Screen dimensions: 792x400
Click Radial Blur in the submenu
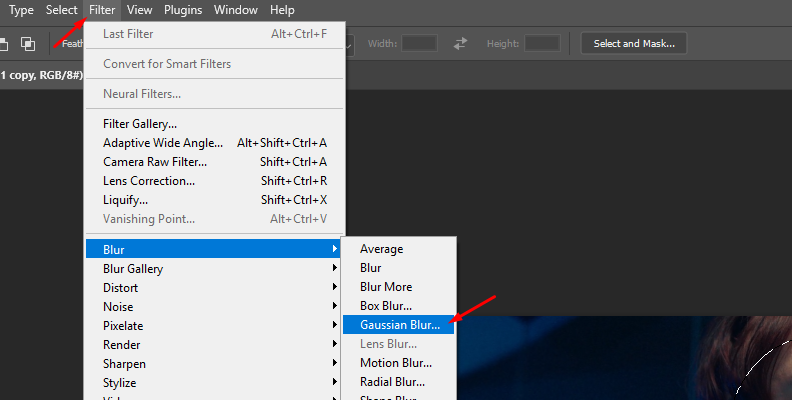point(392,382)
